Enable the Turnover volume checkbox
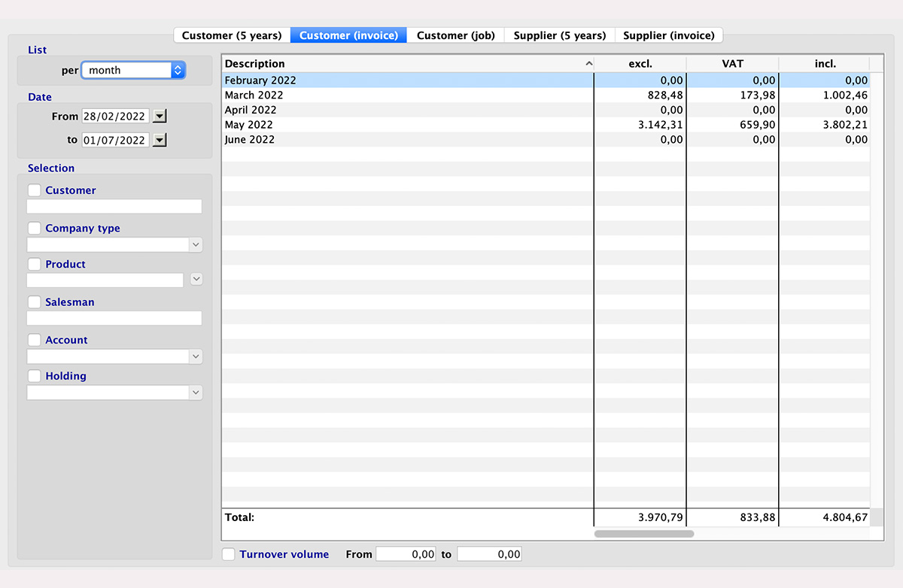Viewport: 903px width, 588px height. tap(230, 555)
